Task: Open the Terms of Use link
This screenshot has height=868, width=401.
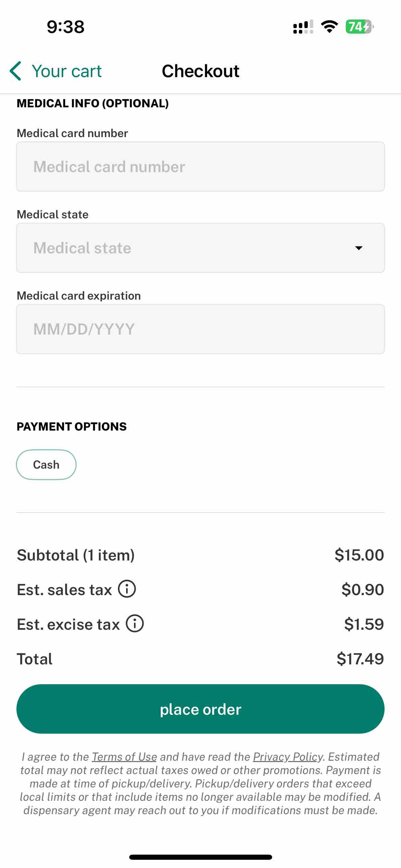Action: tap(124, 757)
